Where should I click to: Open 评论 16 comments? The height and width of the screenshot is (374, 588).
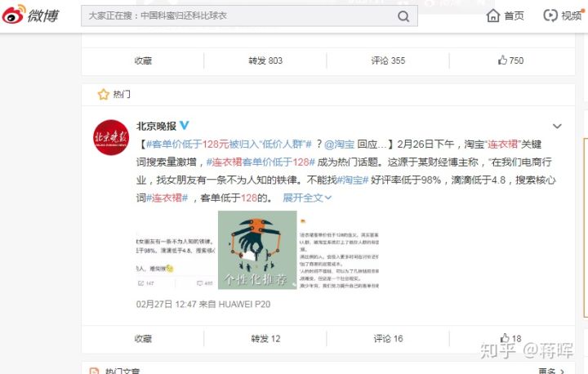click(388, 339)
